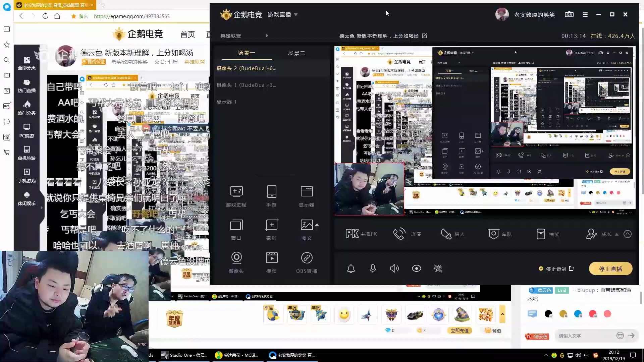
Task: Toggle the eye preview visibility
Action: click(x=416, y=268)
